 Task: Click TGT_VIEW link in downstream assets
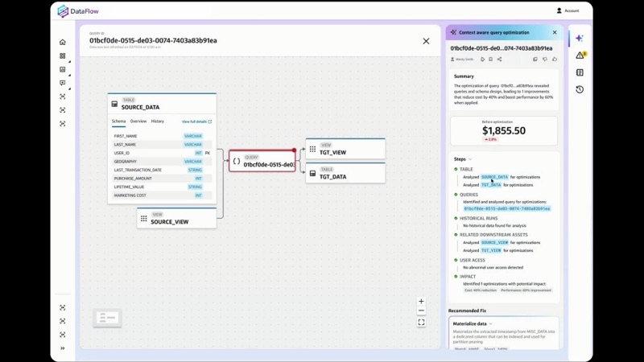coord(491,250)
